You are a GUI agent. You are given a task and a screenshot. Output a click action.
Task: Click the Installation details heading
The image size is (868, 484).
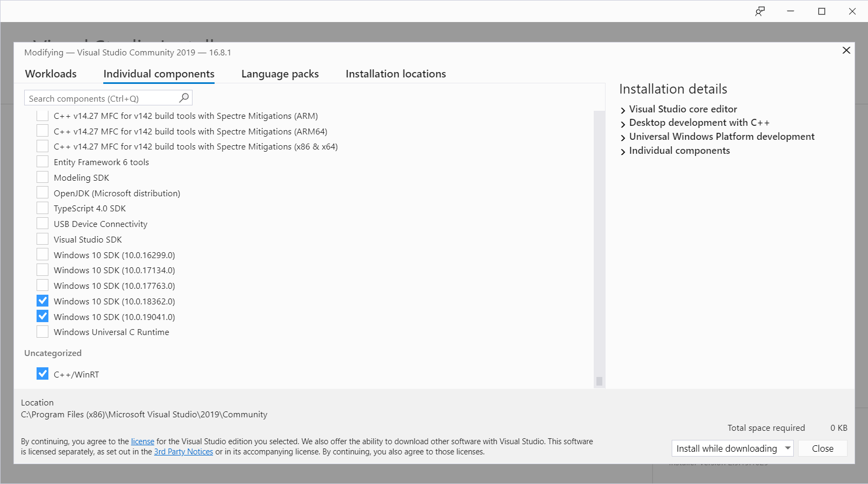(673, 89)
